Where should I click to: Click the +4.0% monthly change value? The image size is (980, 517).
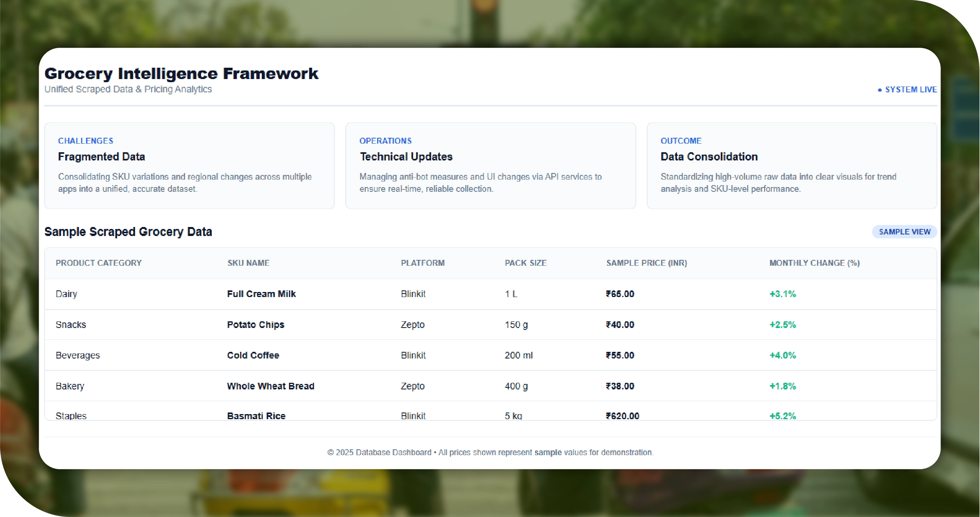[783, 355]
